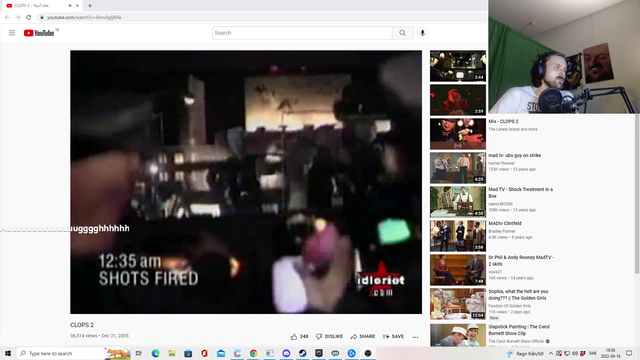Image resolution: width=640 pixels, height=360 pixels.
Task: Select the browser address bar URL
Action: [x=84, y=17]
